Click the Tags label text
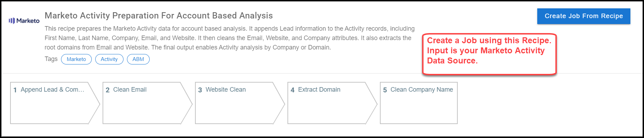The image size is (644, 138). coord(51,59)
